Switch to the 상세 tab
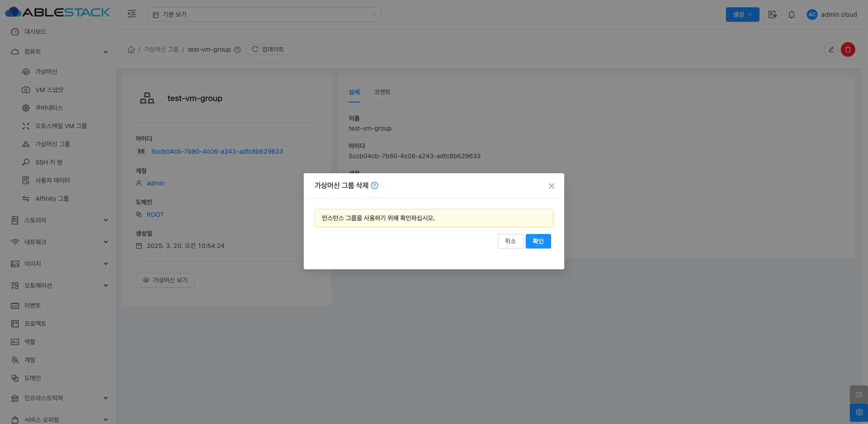 coord(354,92)
